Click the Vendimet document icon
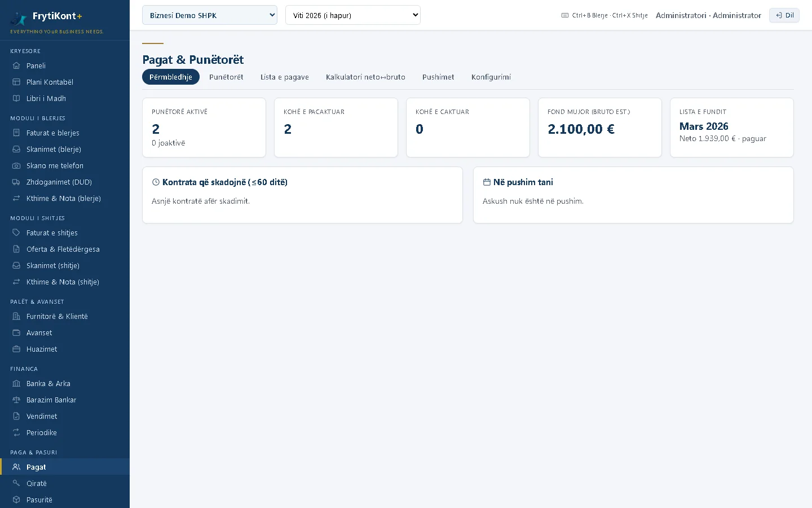Screen dimensions: 812x508 [16, 416]
